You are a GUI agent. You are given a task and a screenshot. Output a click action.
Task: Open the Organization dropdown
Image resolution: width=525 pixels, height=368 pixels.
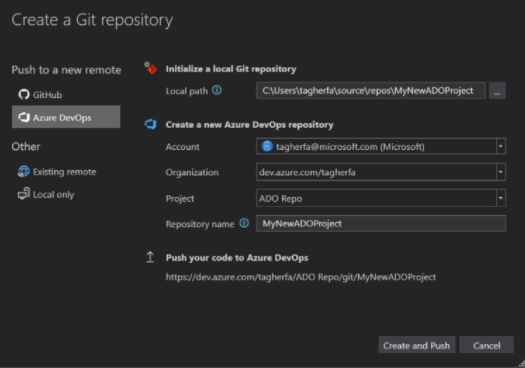tap(381, 172)
